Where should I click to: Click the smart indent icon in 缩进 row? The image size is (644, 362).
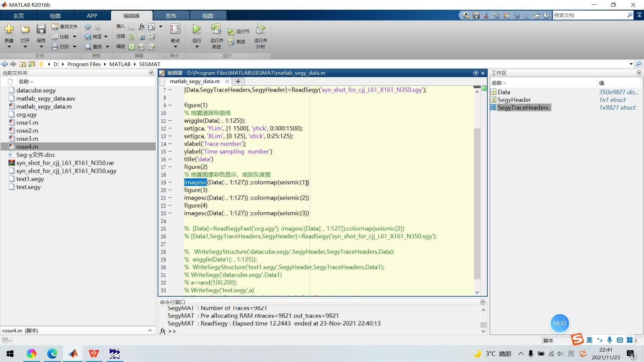tap(131, 47)
